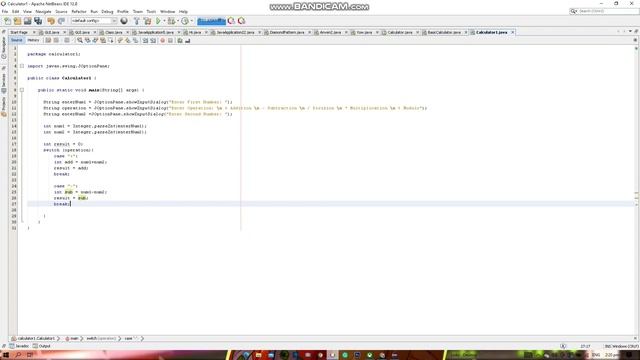Screen dimensions: 640x360
Task: Select the History view button
Action: (33, 40)
